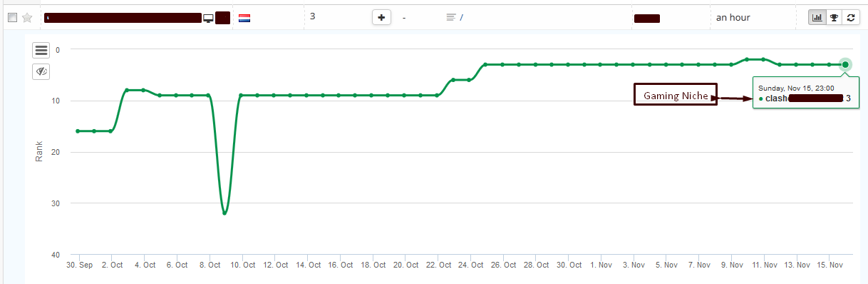
Task: Click the '1. Nov' x-axis label
Action: tap(601, 265)
